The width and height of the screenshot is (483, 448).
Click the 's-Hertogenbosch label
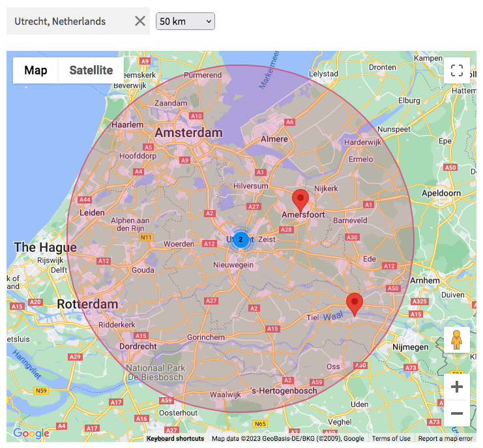[284, 391]
